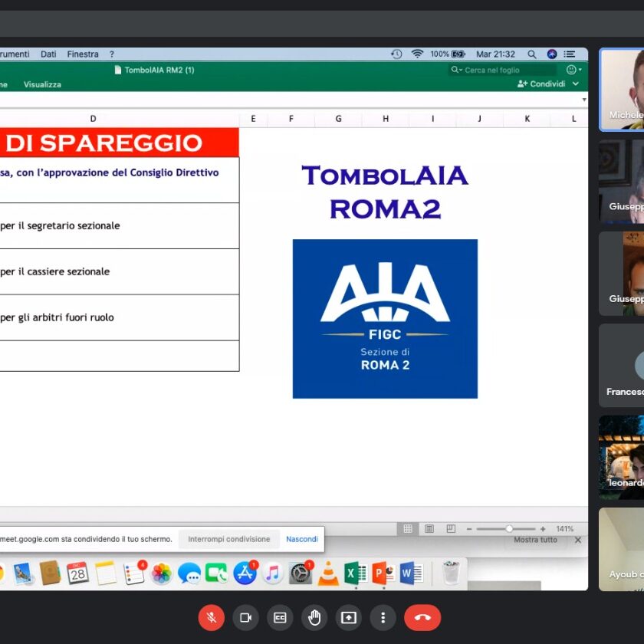Screen dimensions: 644x644
Task: Expand the formula bar arrow
Action: [x=584, y=100]
